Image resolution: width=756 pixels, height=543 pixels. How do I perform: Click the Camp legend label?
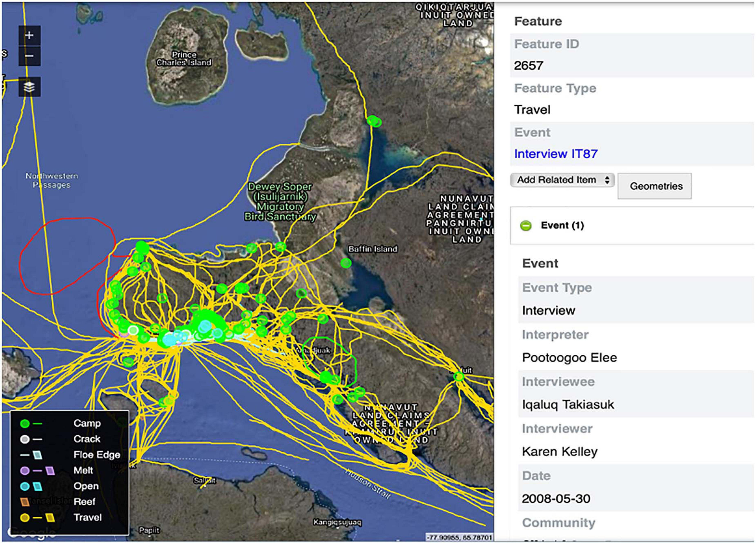coord(87,423)
